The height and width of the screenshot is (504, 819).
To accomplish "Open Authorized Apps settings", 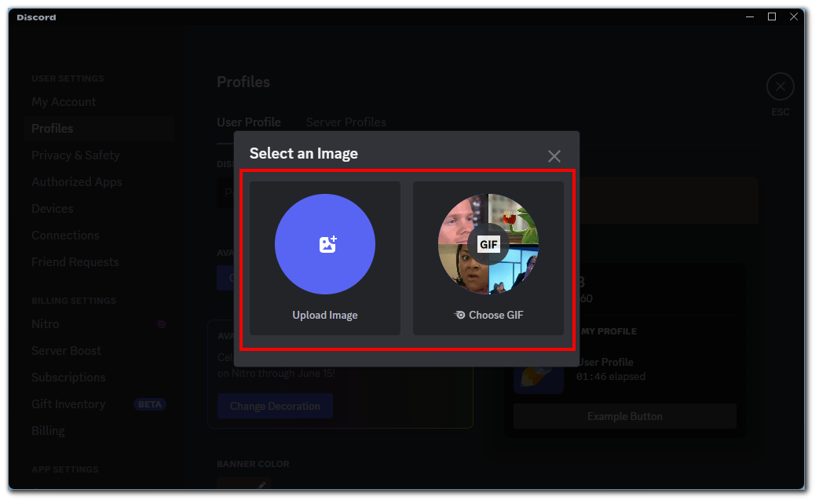I will coord(77,182).
